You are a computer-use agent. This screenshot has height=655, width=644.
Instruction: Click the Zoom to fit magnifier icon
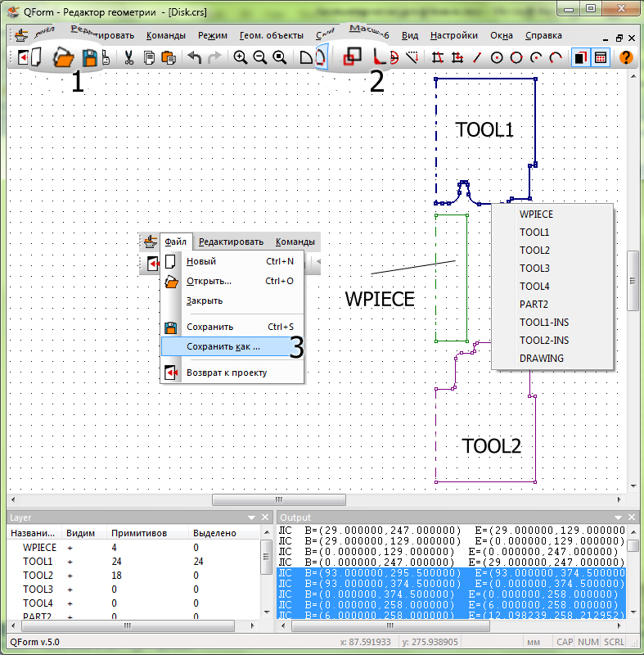pos(279,57)
